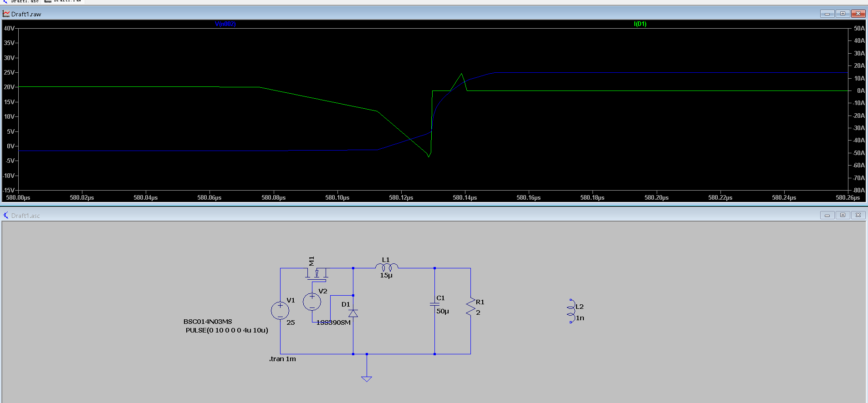
Task: Click the V2 reference designator label
Action: [323, 291]
